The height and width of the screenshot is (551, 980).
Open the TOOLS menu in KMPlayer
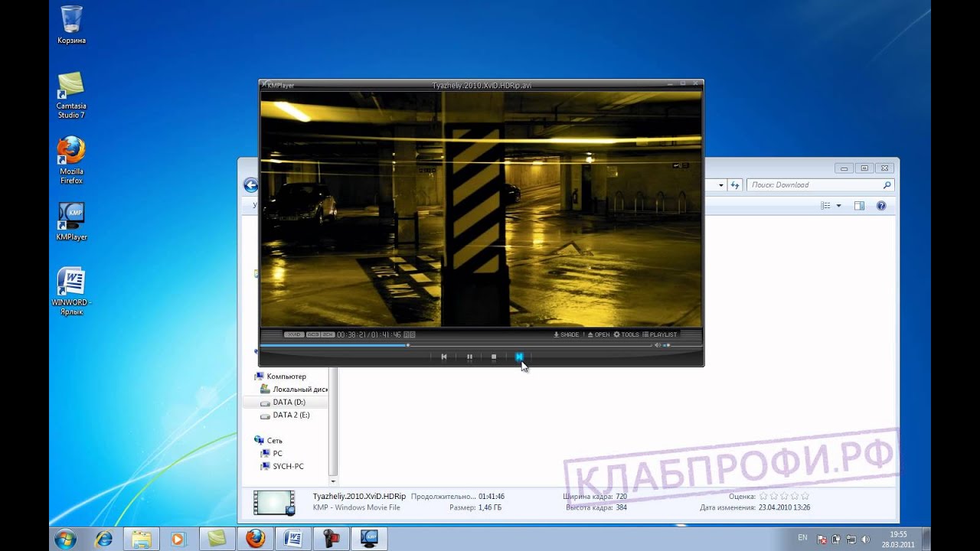(x=626, y=334)
